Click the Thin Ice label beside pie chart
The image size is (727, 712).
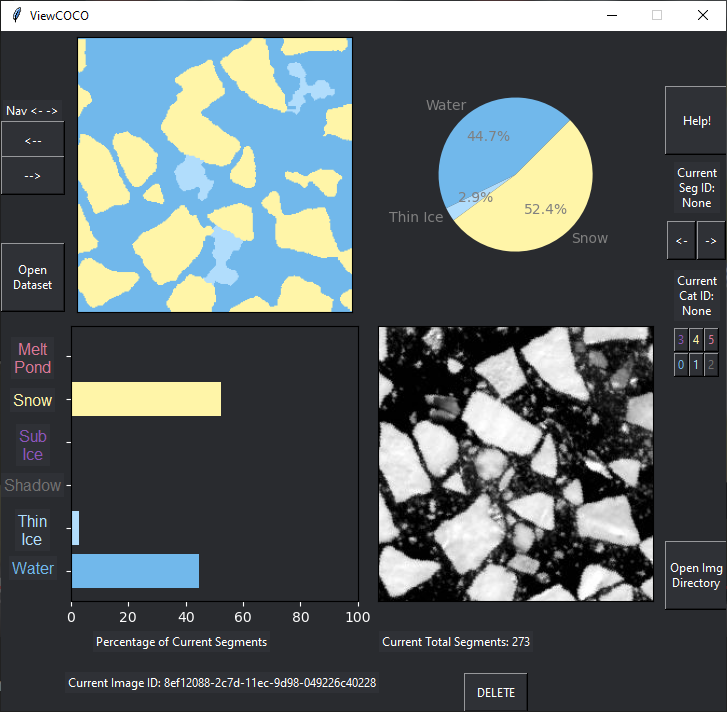click(416, 217)
